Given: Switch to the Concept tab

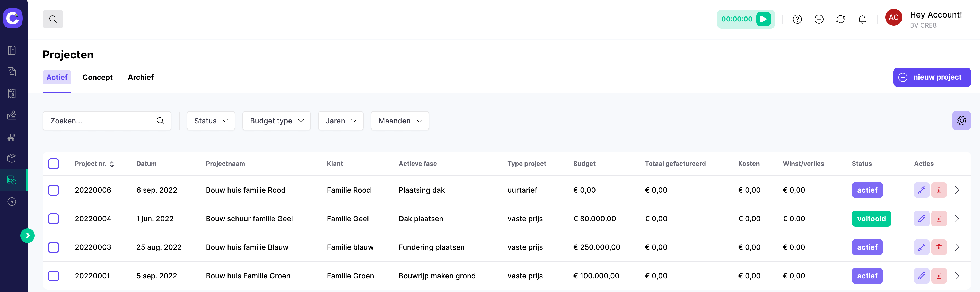Looking at the screenshot, I should tap(97, 77).
